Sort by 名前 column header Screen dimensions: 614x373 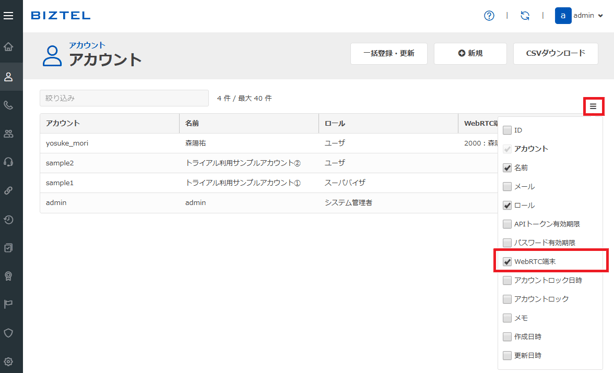pyautogui.click(x=249, y=123)
